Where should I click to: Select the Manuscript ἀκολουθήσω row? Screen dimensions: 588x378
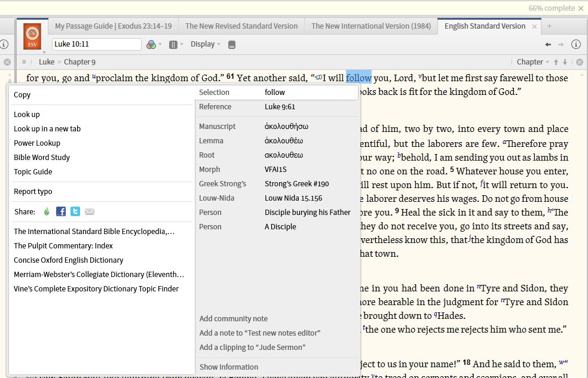[x=277, y=126]
